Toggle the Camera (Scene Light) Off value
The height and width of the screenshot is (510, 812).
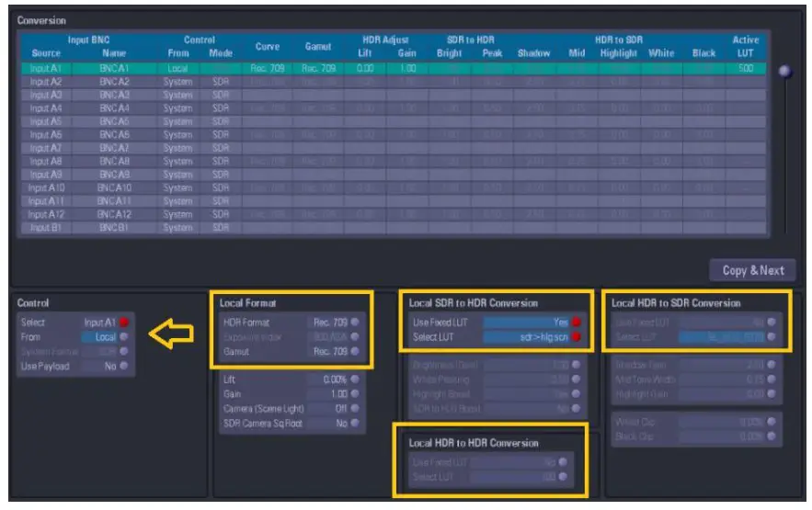click(x=327, y=409)
